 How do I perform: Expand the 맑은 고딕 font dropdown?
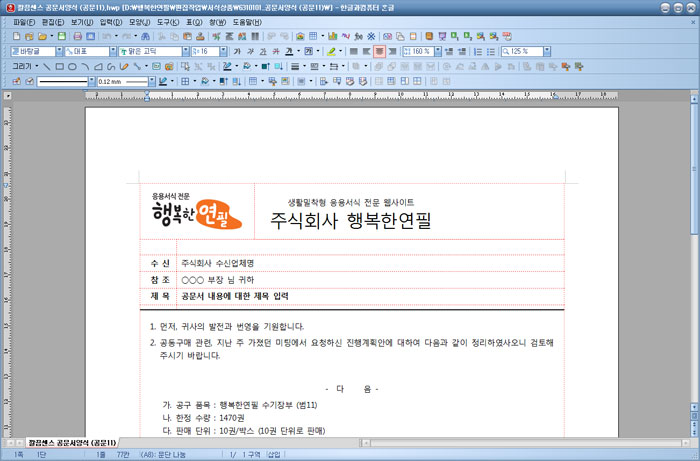click(x=186, y=51)
